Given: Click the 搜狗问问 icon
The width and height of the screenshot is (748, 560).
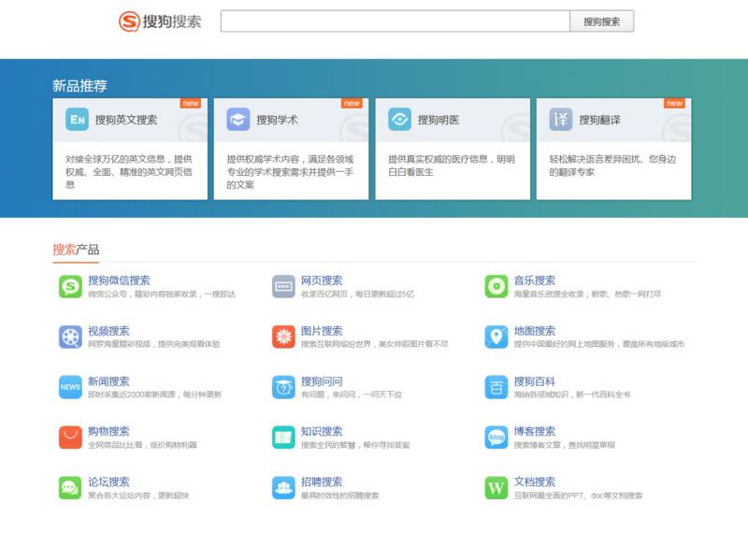Looking at the screenshot, I should [284, 387].
